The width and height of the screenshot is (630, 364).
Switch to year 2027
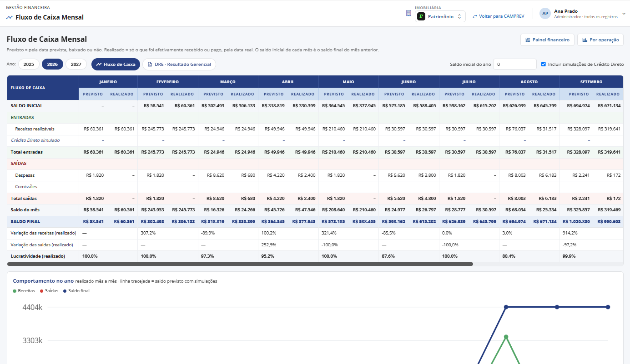coord(76,65)
